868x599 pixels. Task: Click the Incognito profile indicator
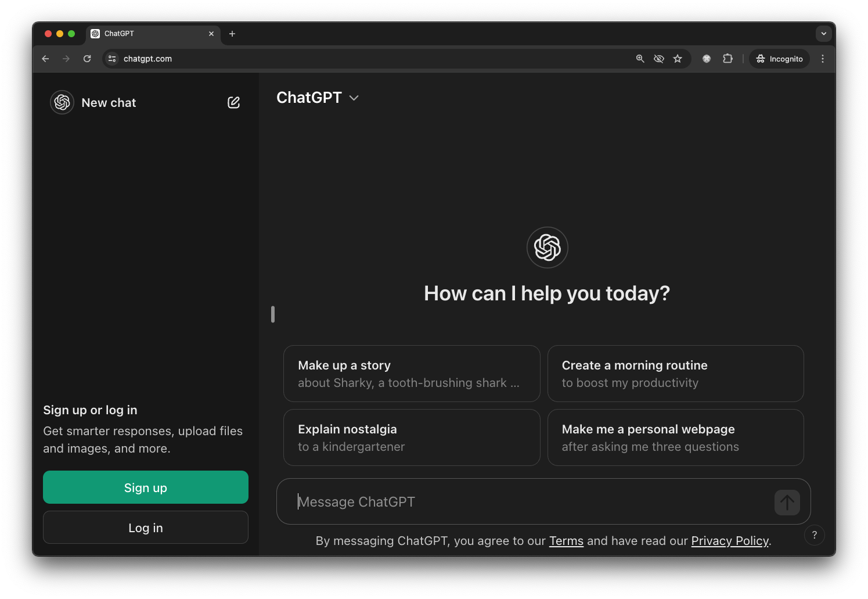pyautogui.click(x=779, y=59)
